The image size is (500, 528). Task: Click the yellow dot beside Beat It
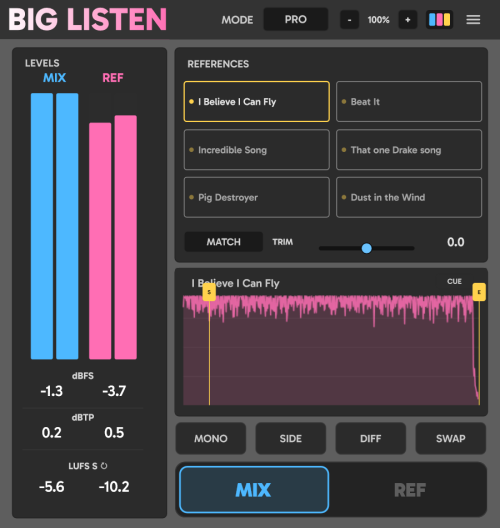(x=344, y=101)
